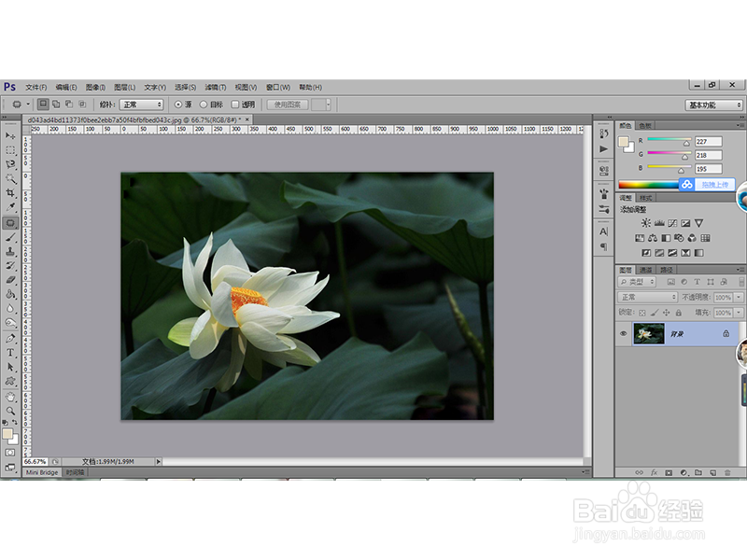
Task: Add a Curves adjustment
Action: (672, 223)
